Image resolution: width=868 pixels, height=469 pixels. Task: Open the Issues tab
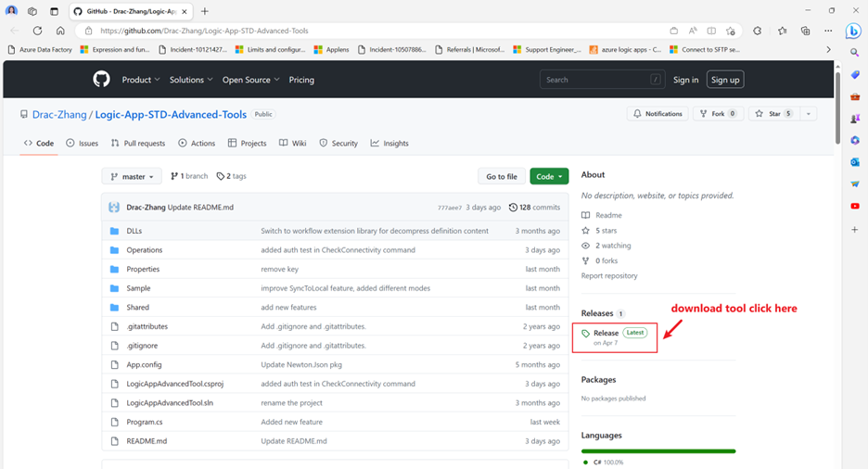[x=82, y=144]
